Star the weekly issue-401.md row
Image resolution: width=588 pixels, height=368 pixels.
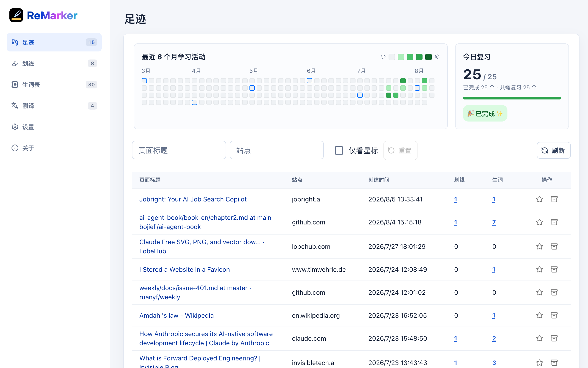[539, 292]
